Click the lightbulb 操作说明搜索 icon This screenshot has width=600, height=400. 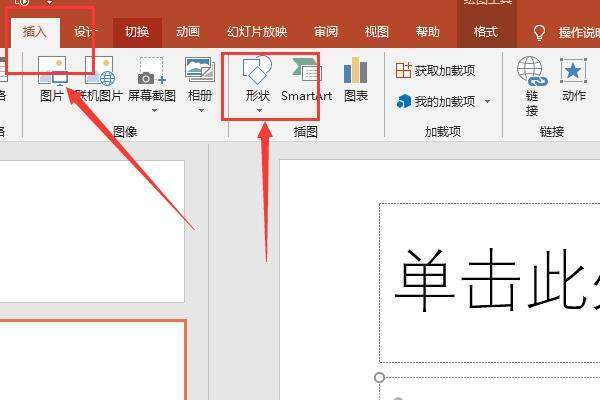541,32
